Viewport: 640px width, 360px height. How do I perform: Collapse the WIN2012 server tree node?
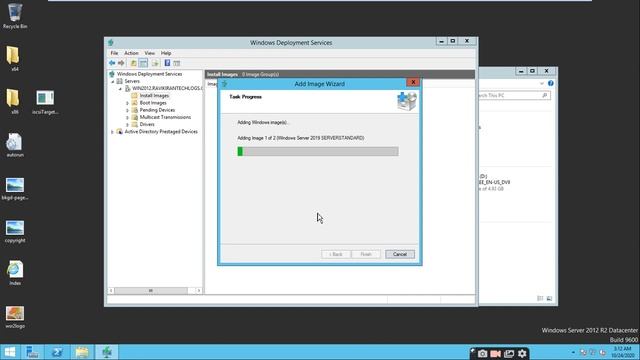(120, 89)
